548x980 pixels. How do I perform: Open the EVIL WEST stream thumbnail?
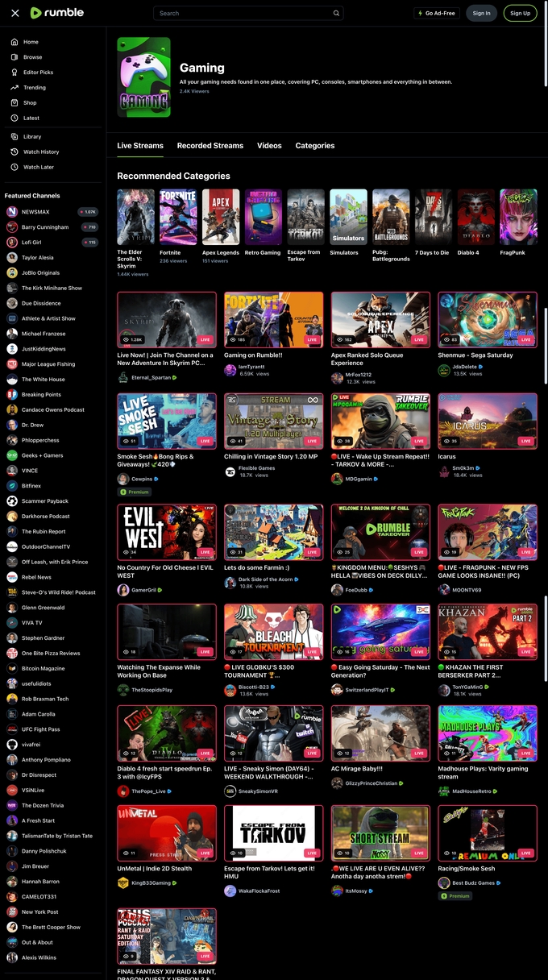167,532
